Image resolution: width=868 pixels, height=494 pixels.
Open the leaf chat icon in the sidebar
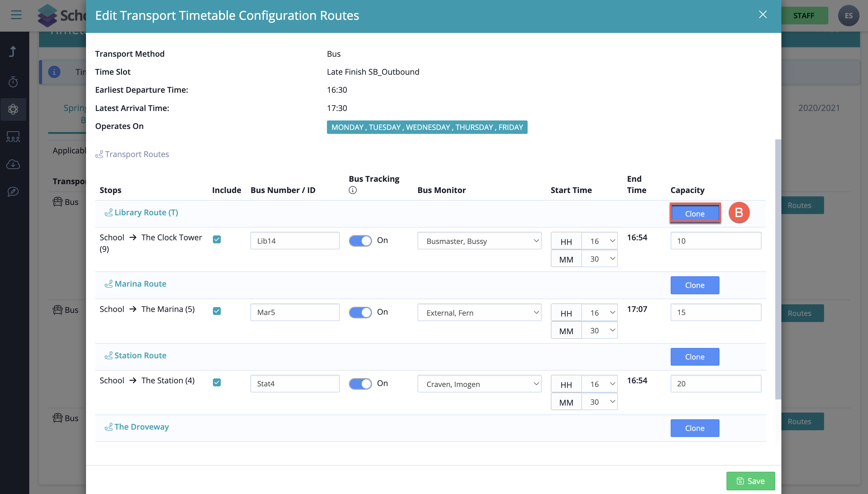13,192
